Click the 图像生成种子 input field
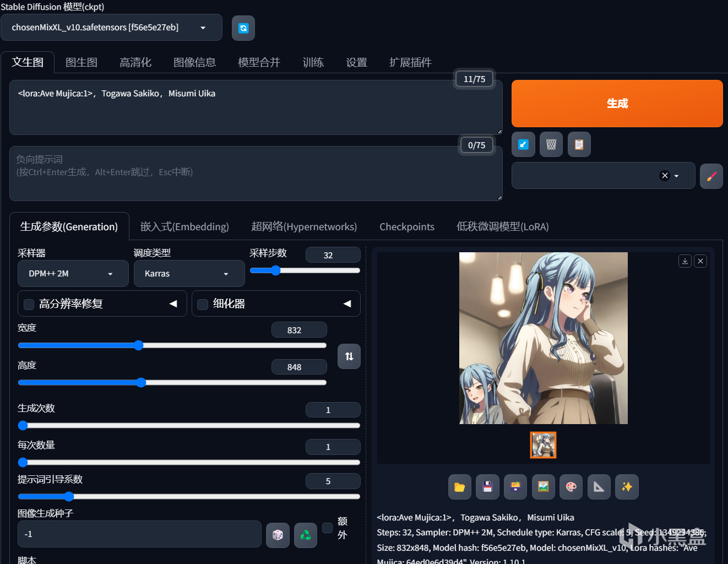The height and width of the screenshot is (564, 728). tap(139, 534)
